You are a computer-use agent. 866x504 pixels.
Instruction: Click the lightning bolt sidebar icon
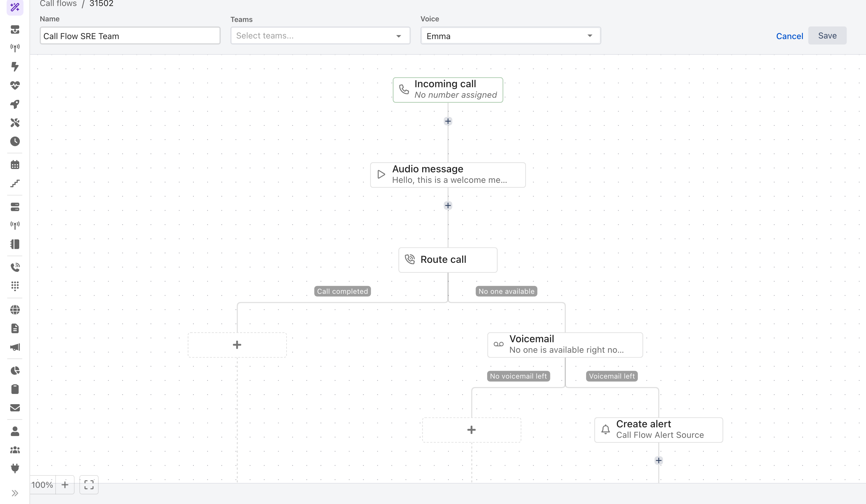(15, 66)
